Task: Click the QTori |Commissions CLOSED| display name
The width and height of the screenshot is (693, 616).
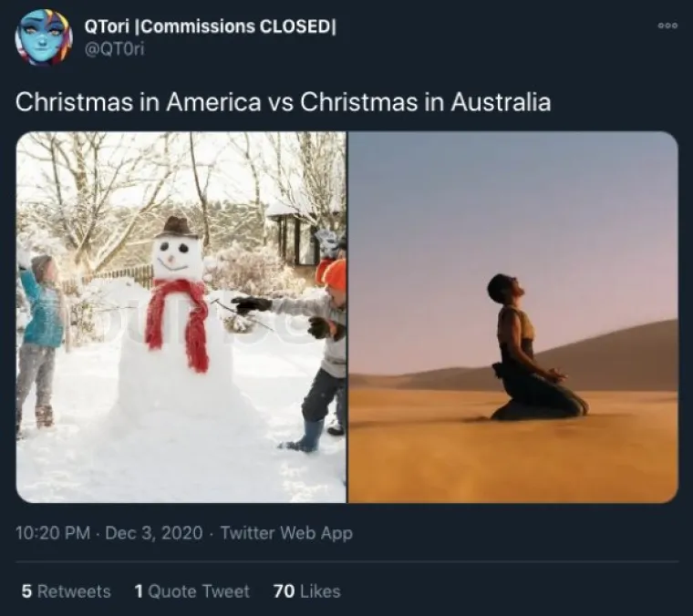Action: [x=211, y=27]
